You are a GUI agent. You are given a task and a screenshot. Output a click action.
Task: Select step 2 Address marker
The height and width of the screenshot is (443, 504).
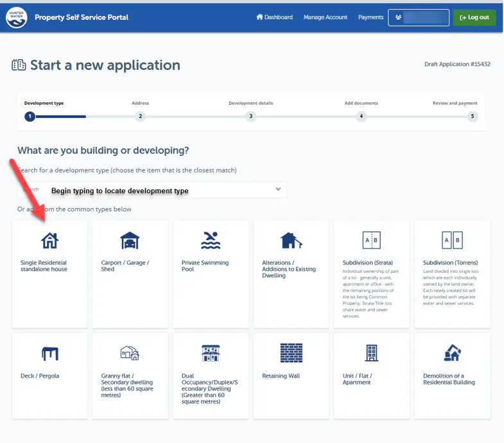click(140, 116)
